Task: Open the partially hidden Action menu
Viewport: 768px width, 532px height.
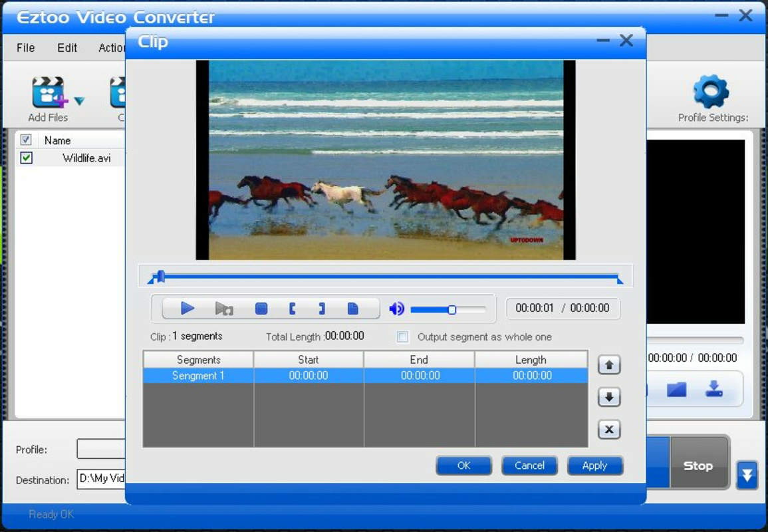Action: click(112, 47)
